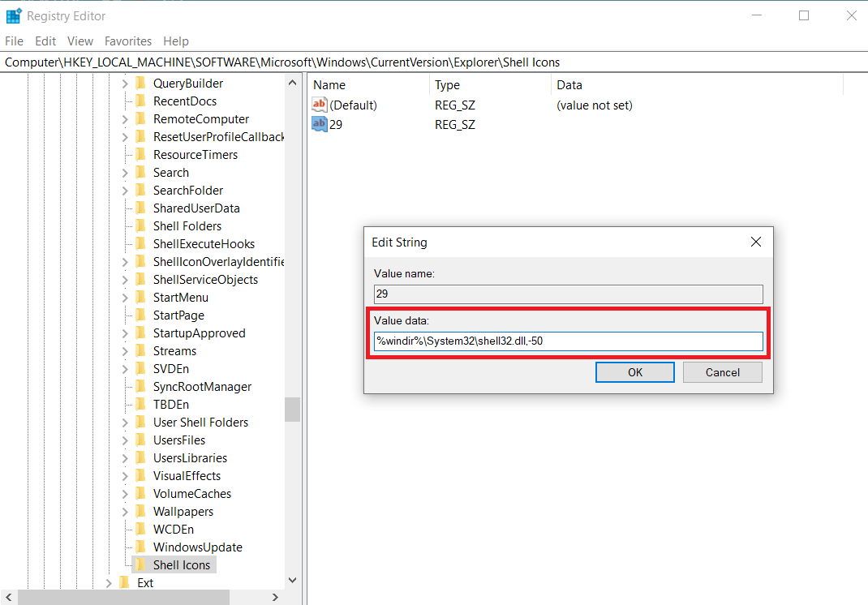Select the UsersLibraries key label
868x605 pixels.
click(190, 457)
